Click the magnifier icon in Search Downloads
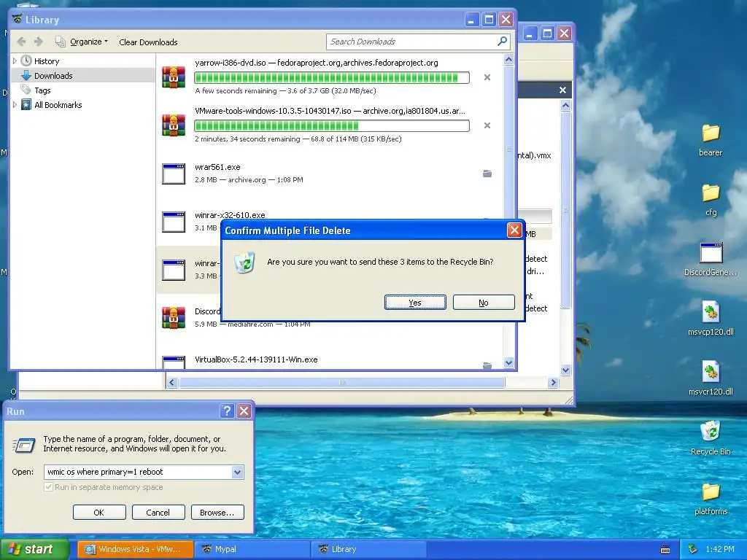The height and width of the screenshot is (560, 747). 502,42
